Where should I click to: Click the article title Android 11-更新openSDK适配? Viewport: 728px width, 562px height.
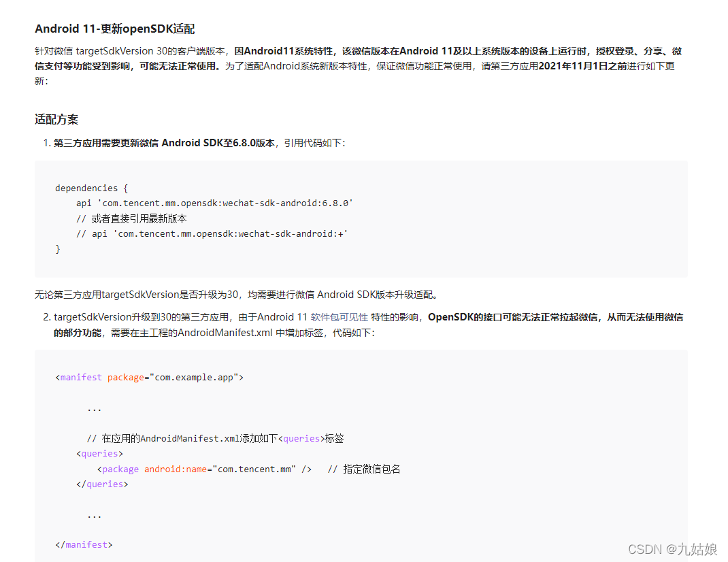click(x=114, y=29)
